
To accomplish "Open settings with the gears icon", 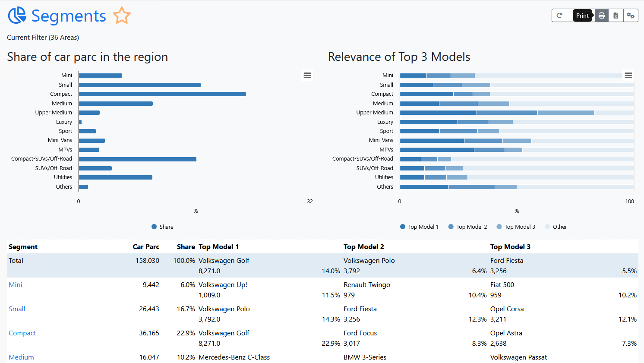I will click(631, 16).
